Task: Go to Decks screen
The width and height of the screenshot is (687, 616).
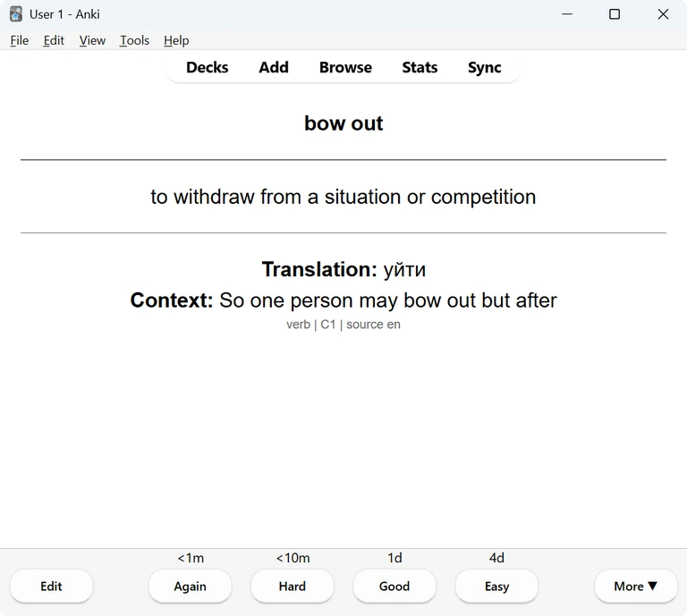Action: pyautogui.click(x=208, y=67)
